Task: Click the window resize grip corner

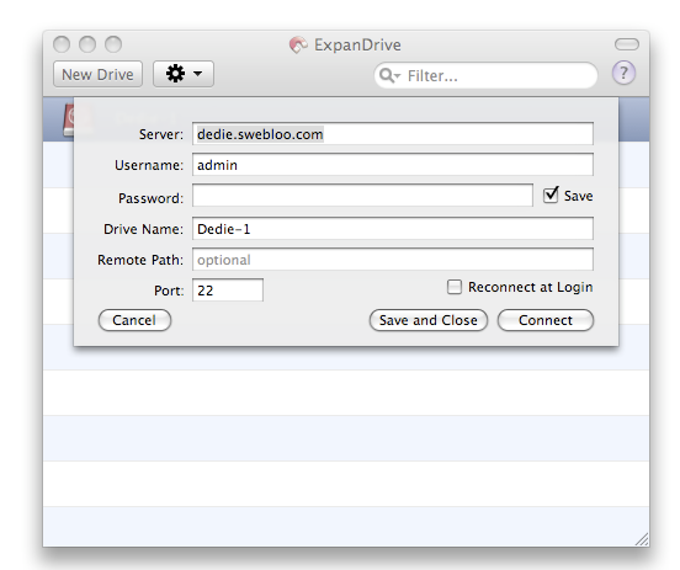Action: click(x=642, y=539)
